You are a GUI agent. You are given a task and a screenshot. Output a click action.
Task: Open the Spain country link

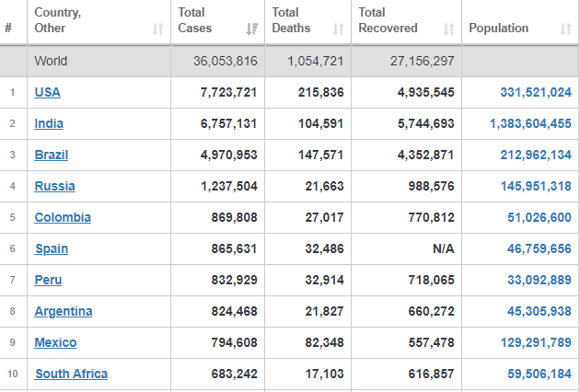click(52, 248)
